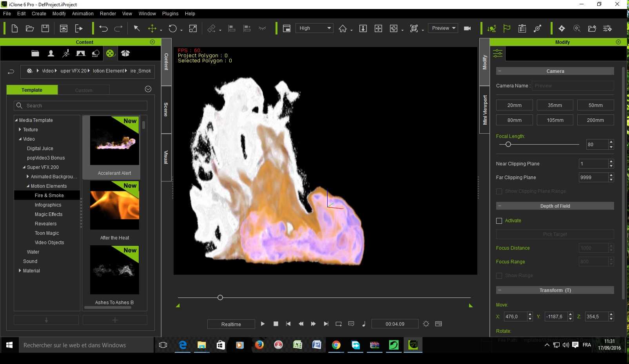Viewport: 629px width, 364px height.
Task: Switch to the Custom content tab
Action: click(x=83, y=90)
